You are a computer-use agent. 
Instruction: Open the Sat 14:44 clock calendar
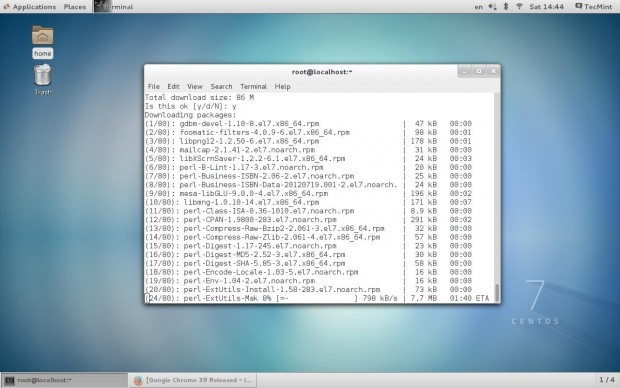546,7
